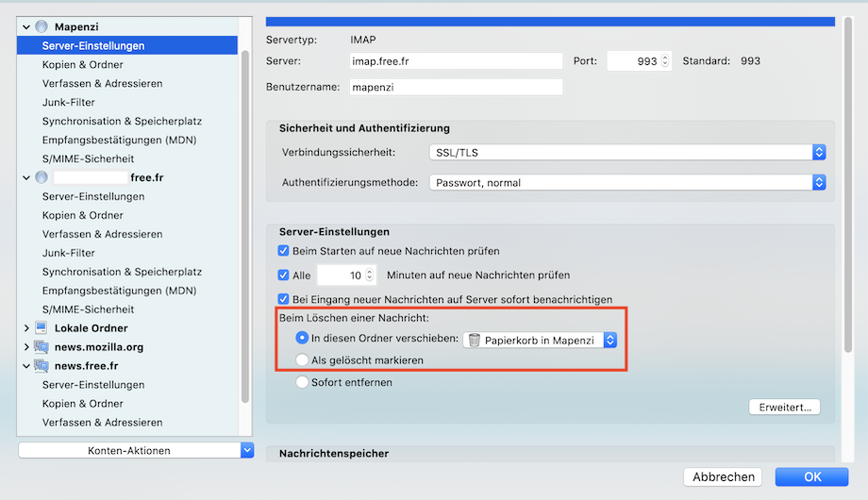Click the Mapenzi account globe icon

pos(42,26)
